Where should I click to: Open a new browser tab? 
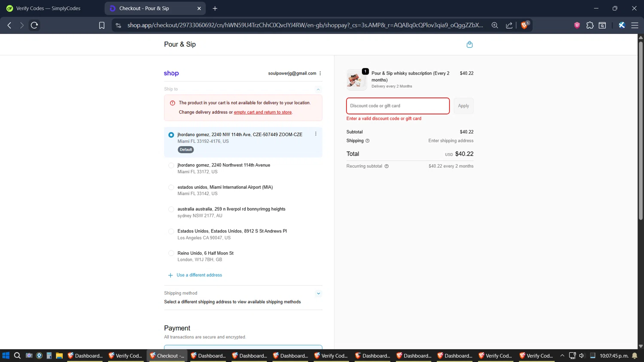215,8
